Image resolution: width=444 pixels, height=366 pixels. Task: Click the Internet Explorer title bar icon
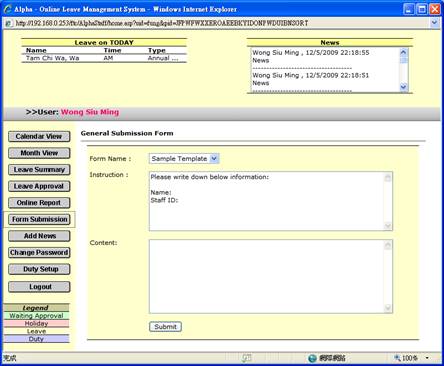point(7,9)
